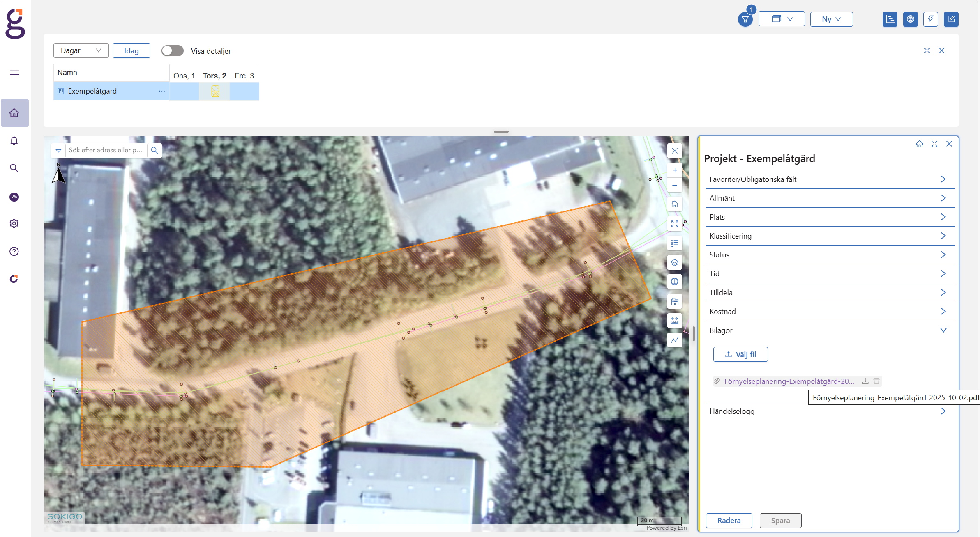Click the Radera button
This screenshot has width=980, height=537.
[729, 521]
